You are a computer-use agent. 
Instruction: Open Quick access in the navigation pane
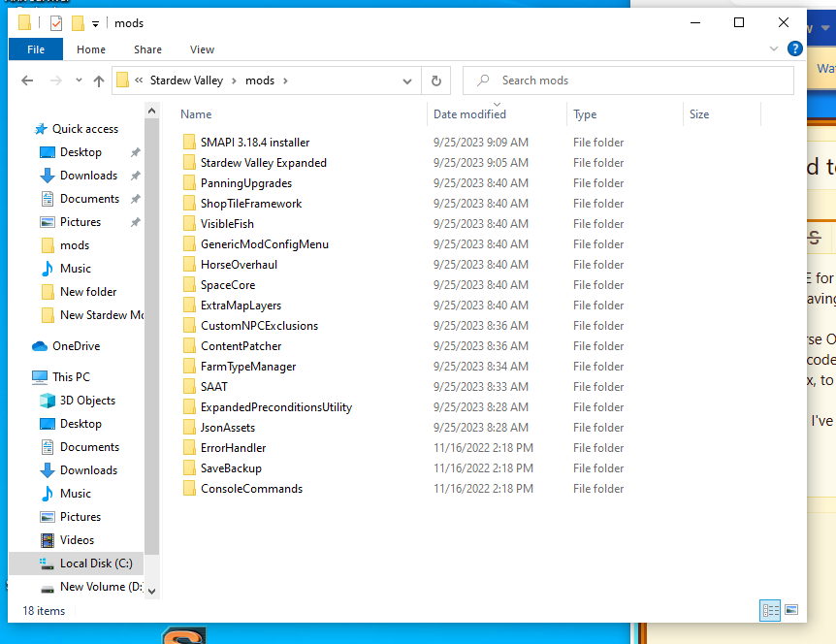point(85,129)
